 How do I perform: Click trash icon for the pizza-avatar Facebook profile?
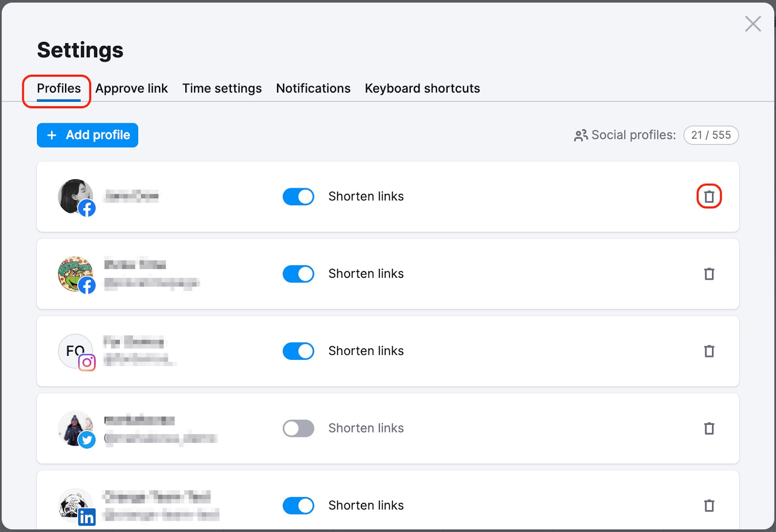point(709,274)
